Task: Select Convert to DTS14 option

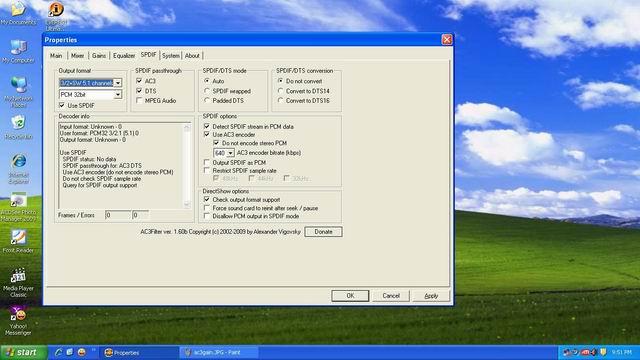Action: (280, 91)
